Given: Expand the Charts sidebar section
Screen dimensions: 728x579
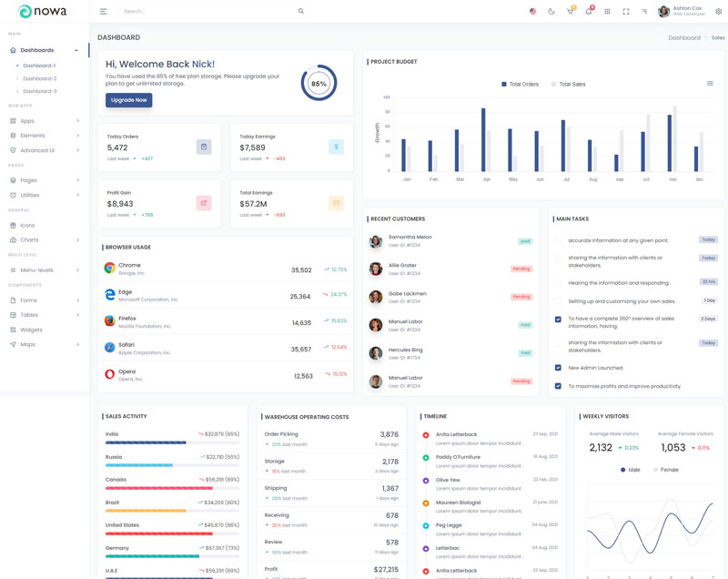Looking at the screenshot, I should pos(45,240).
